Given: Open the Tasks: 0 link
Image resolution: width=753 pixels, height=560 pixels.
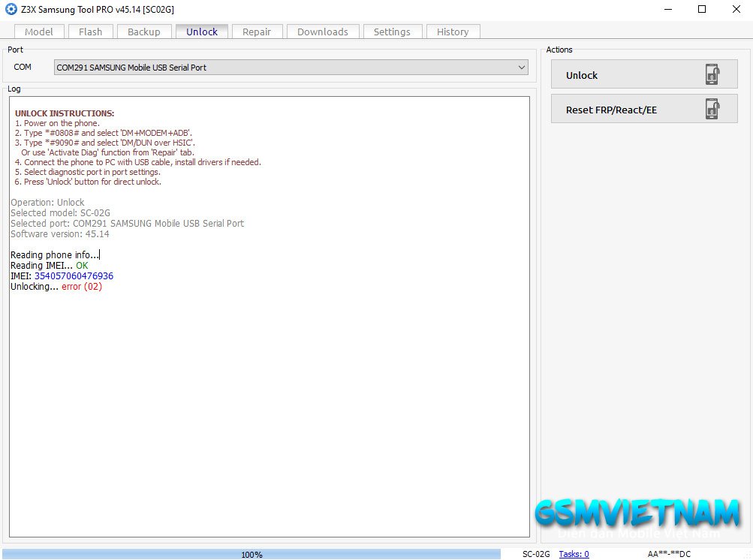Looking at the screenshot, I should (574, 554).
